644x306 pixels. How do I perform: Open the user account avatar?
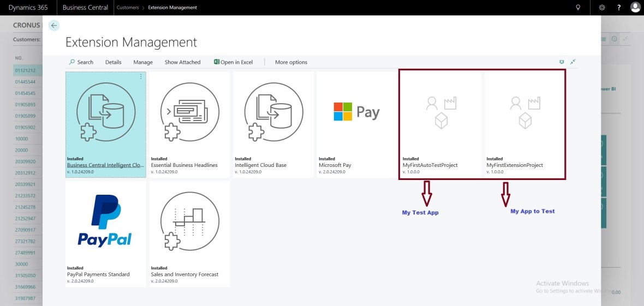pyautogui.click(x=635, y=8)
